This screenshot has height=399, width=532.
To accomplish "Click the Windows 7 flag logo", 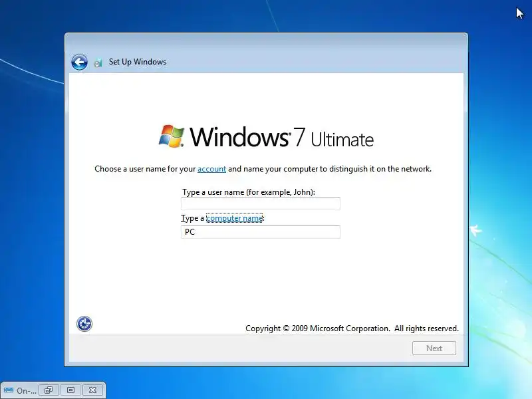I will click(x=172, y=136).
